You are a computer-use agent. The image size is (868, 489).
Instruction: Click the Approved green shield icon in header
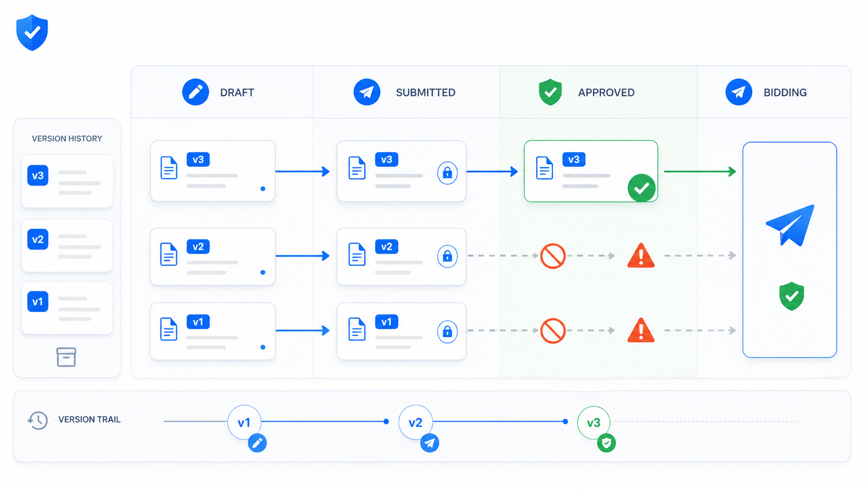[550, 92]
